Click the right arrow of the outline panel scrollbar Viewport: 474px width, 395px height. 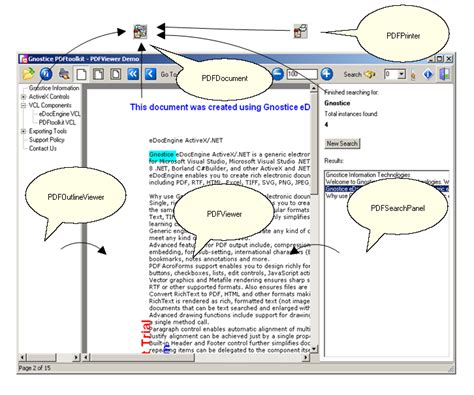coord(76,357)
